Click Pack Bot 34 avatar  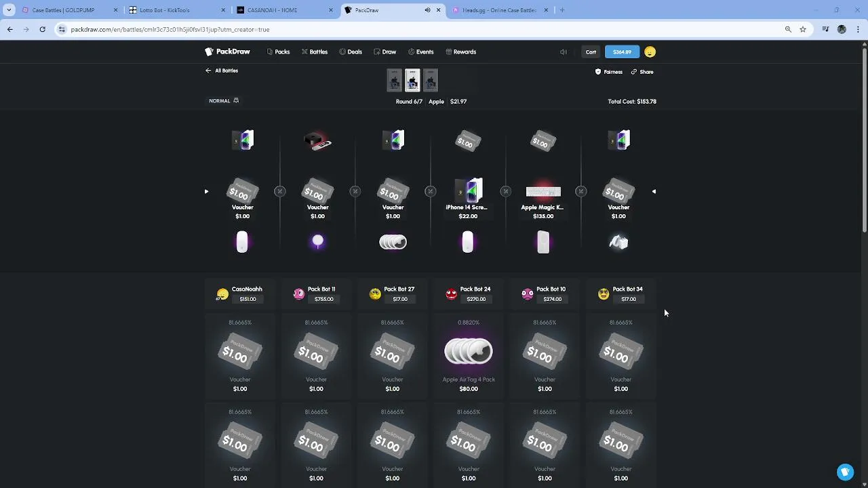tap(604, 294)
